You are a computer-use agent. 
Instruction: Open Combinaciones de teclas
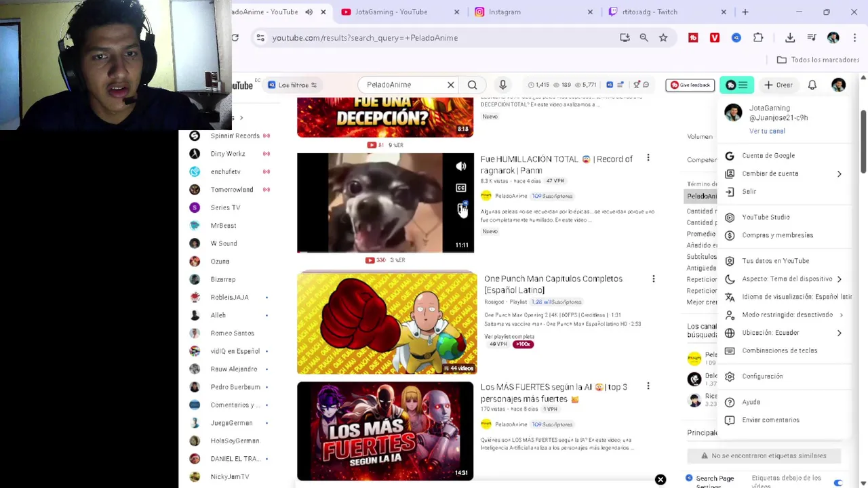pyautogui.click(x=784, y=350)
